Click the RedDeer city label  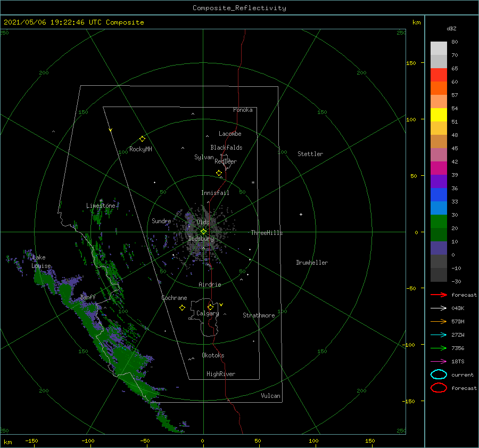(226, 161)
